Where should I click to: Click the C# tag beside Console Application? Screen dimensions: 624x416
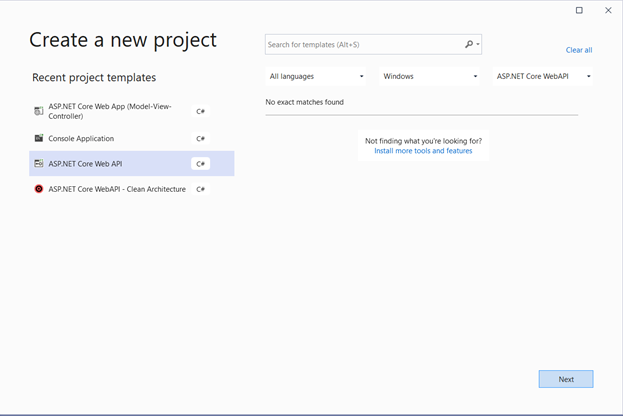(200, 139)
